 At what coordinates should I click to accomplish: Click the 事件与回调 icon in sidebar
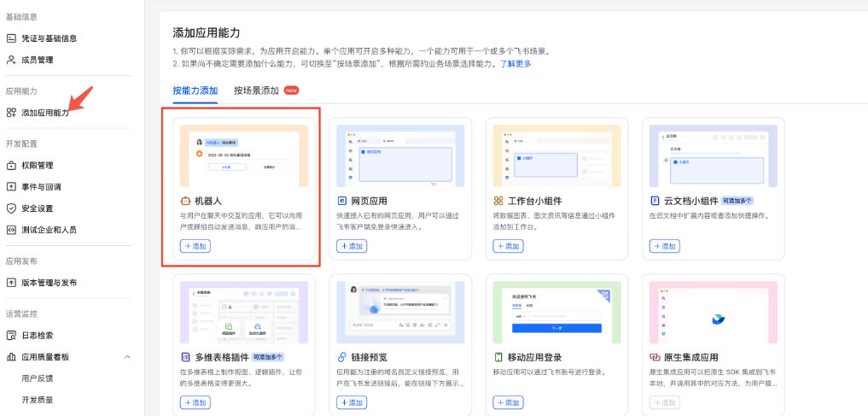[11, 187]
